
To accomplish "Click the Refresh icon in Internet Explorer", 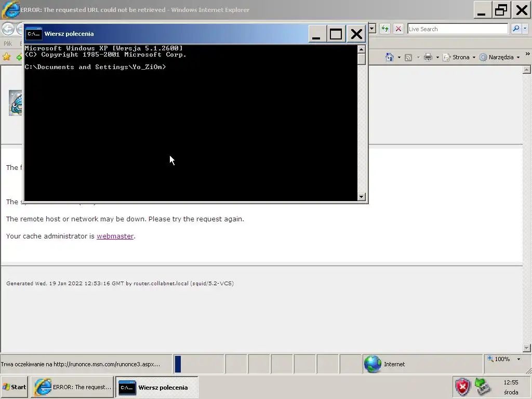I will pyautogui.click(x=385, y=29).
